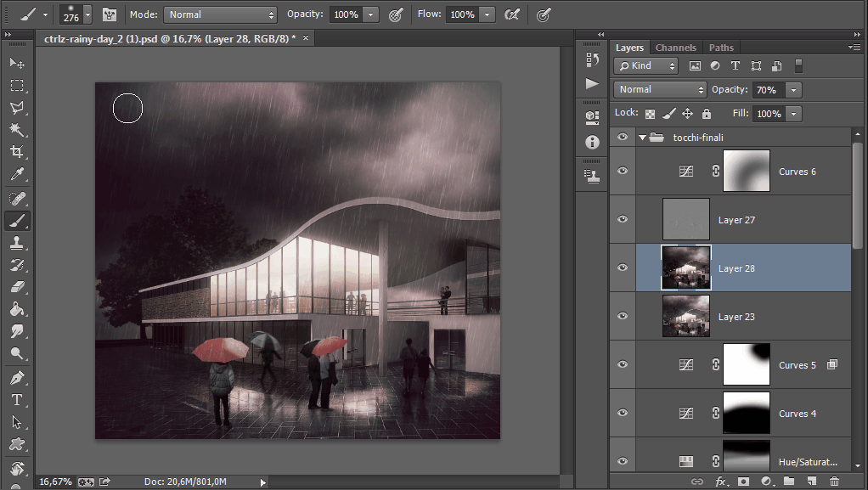Viewport: 868px width, 490px height.
Task: Switch to the Channels tab
Action: [x=675, y=48]
